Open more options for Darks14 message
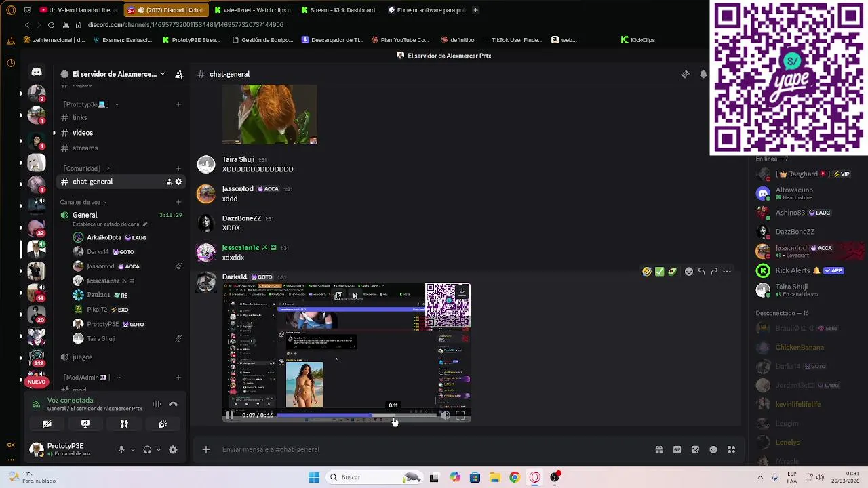 (x=727, y=272)
